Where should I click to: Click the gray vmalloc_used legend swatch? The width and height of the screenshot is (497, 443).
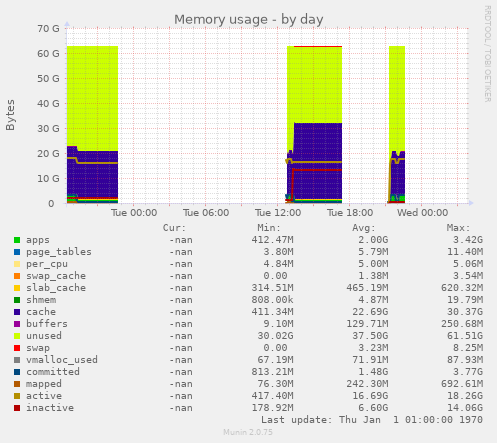click(17, 360)
